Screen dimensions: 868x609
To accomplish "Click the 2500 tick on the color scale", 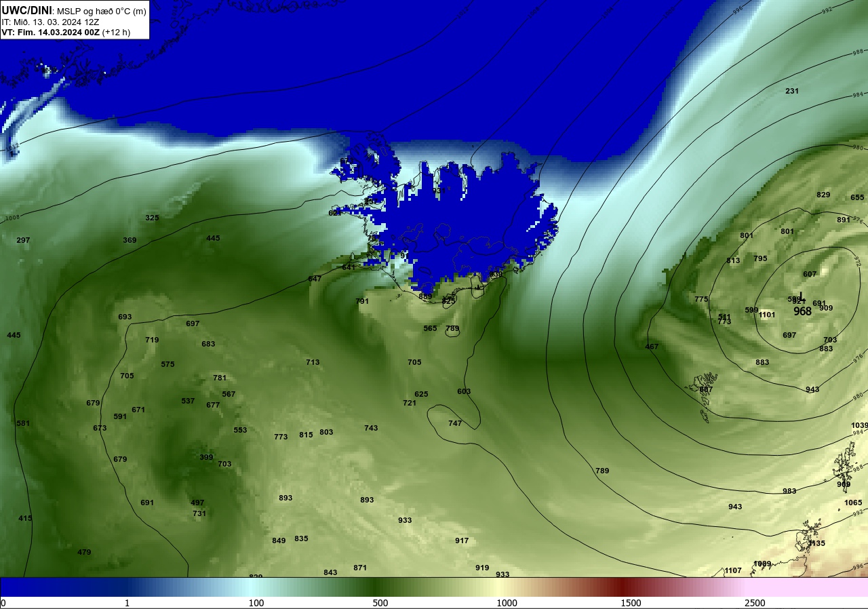I will tap(755, 603).
